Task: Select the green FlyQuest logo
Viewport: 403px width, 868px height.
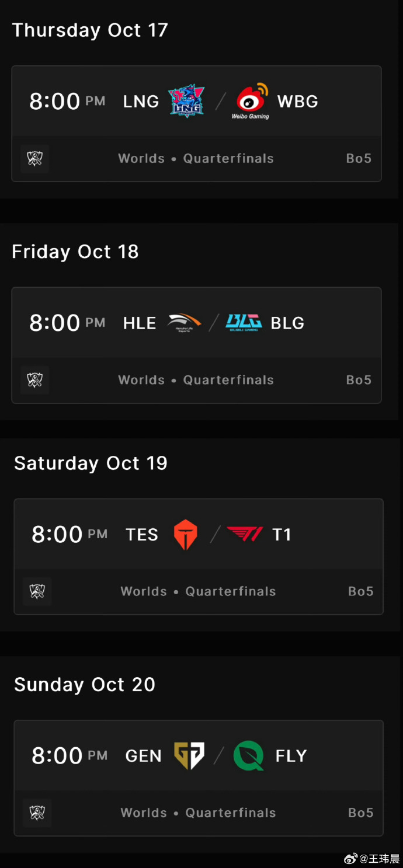Action: tap(249, 756)
